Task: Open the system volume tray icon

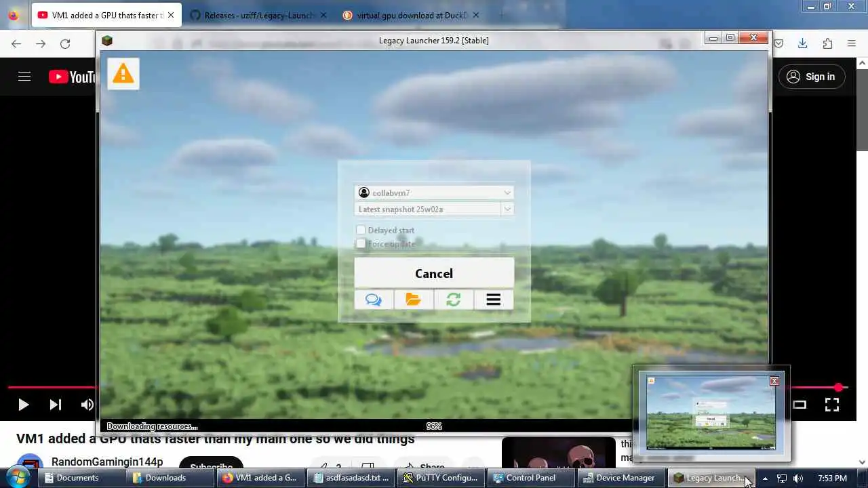Action: pos(798,478)
